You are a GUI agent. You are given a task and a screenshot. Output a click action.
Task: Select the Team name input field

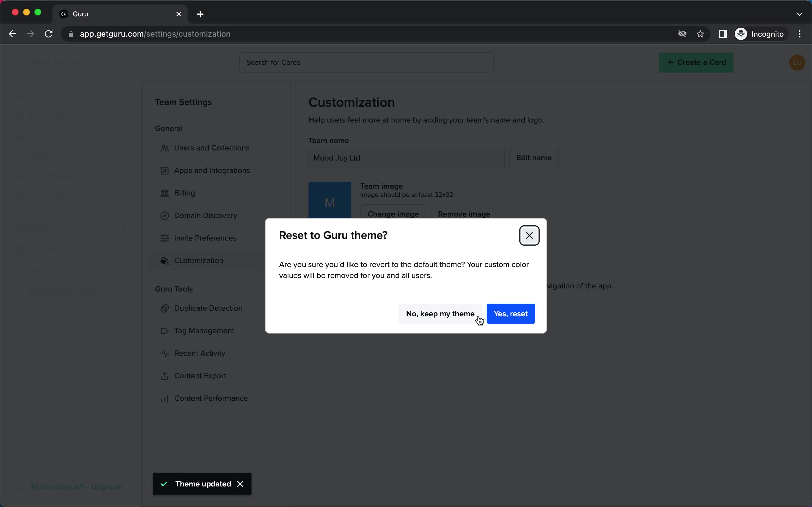pos(406,158)
